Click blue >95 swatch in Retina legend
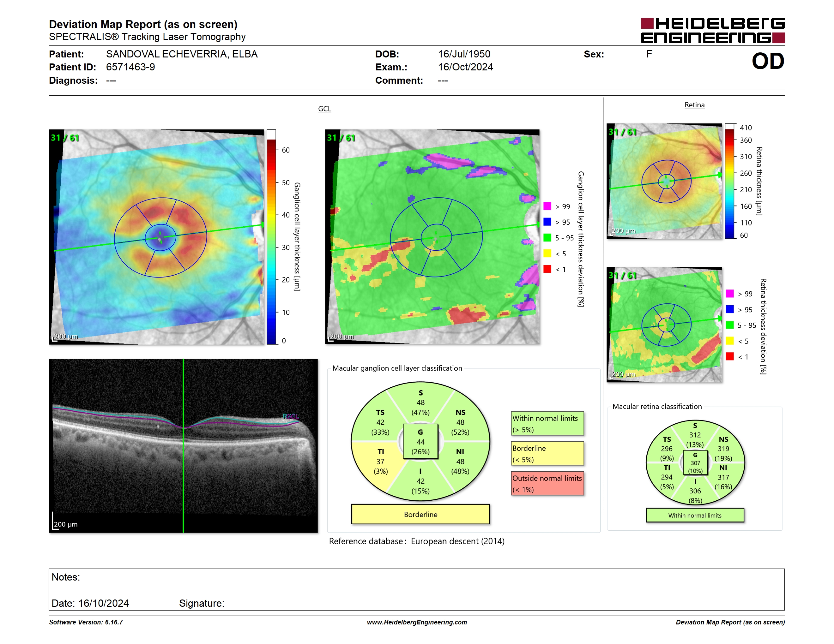Image resolution: width=834 pixels, height=644 pixels. [x=730, y=309]
